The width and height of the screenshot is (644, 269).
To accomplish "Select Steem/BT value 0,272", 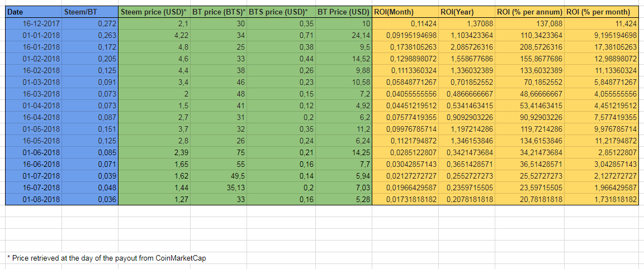I will [90, 24].
